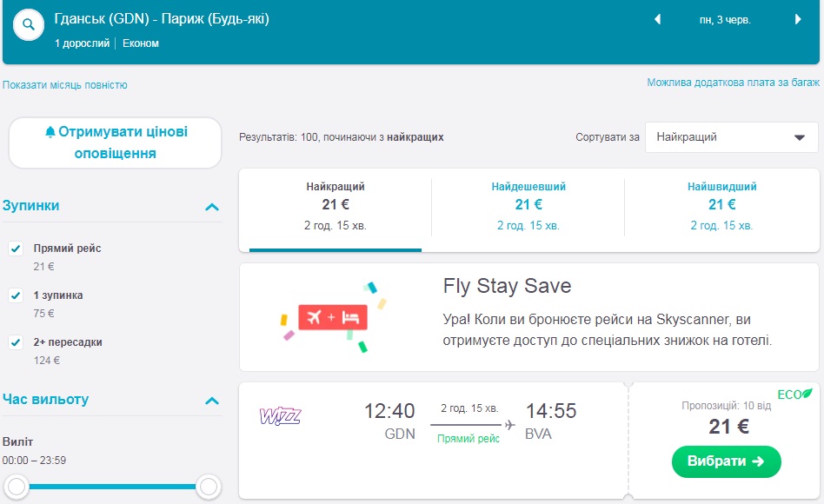Click the flight plus hotel icon

332,317
